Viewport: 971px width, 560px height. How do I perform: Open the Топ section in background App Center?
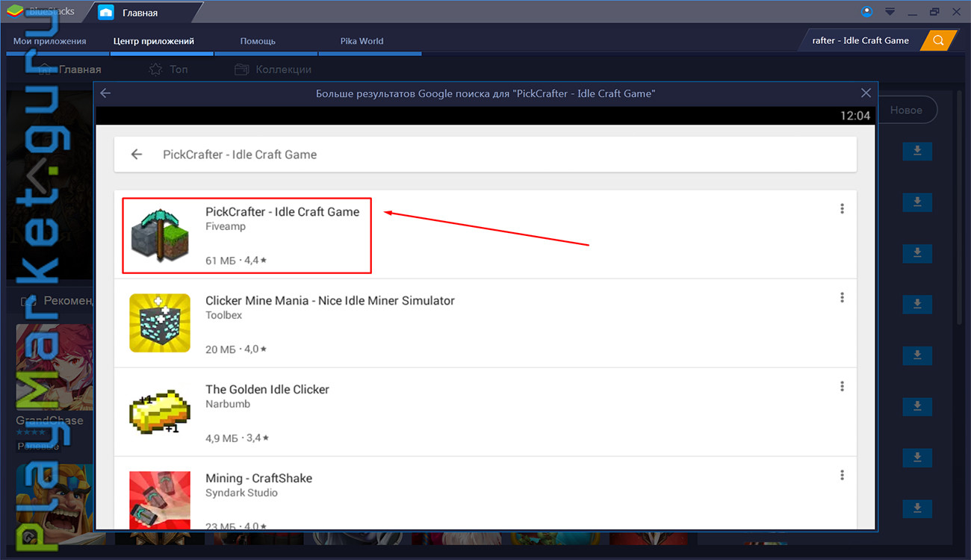[169, 69]
